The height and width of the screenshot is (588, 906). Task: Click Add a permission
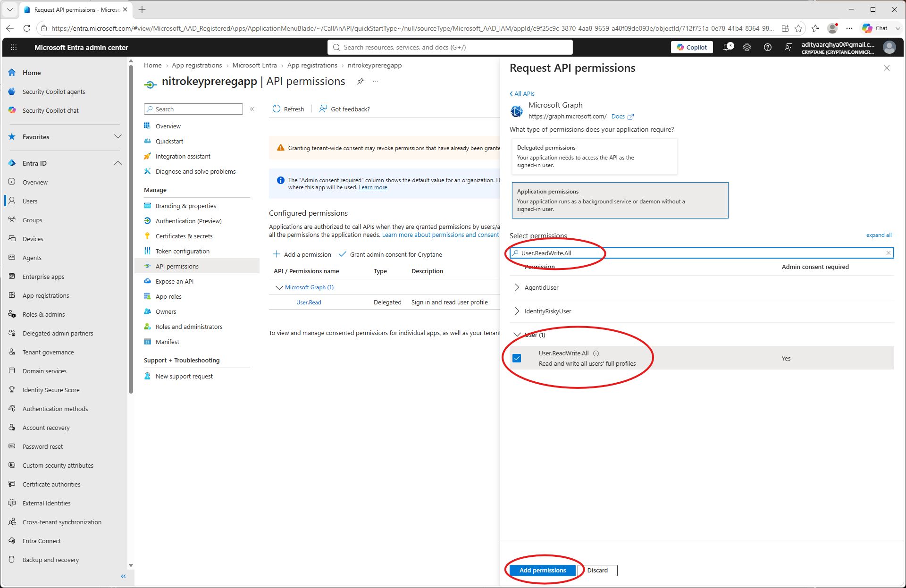click(x=302, y=254)
